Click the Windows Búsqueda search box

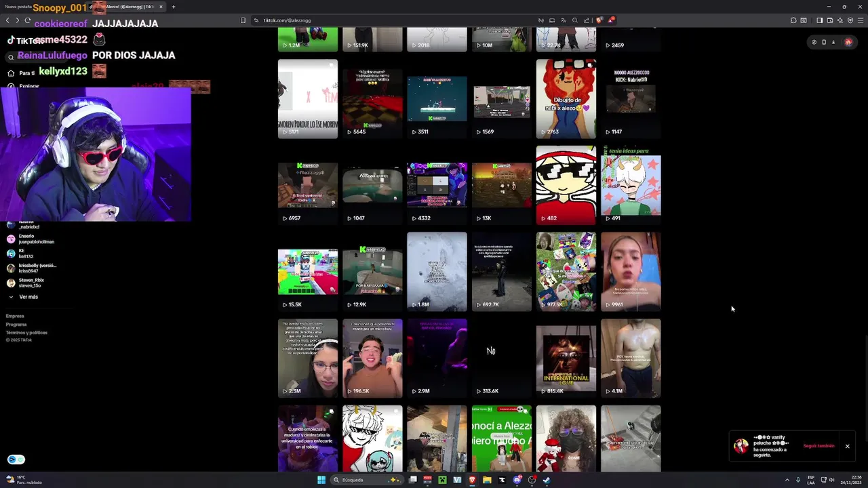tap(367, 480)
